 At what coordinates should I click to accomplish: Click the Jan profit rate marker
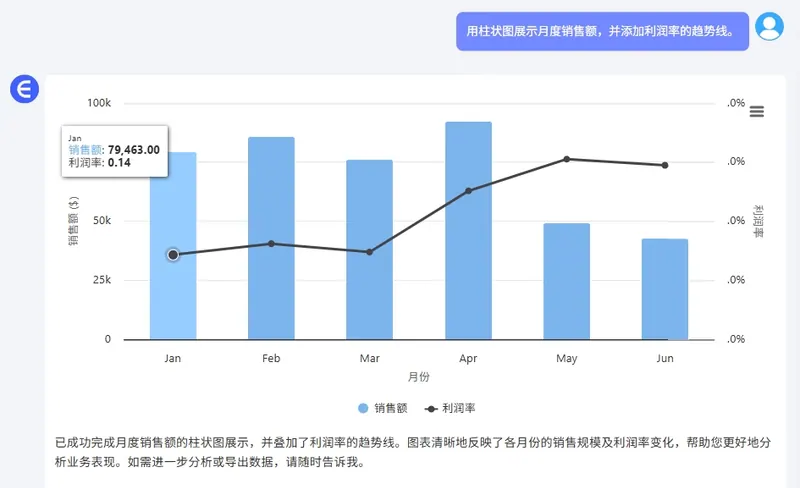pos(173,255)
